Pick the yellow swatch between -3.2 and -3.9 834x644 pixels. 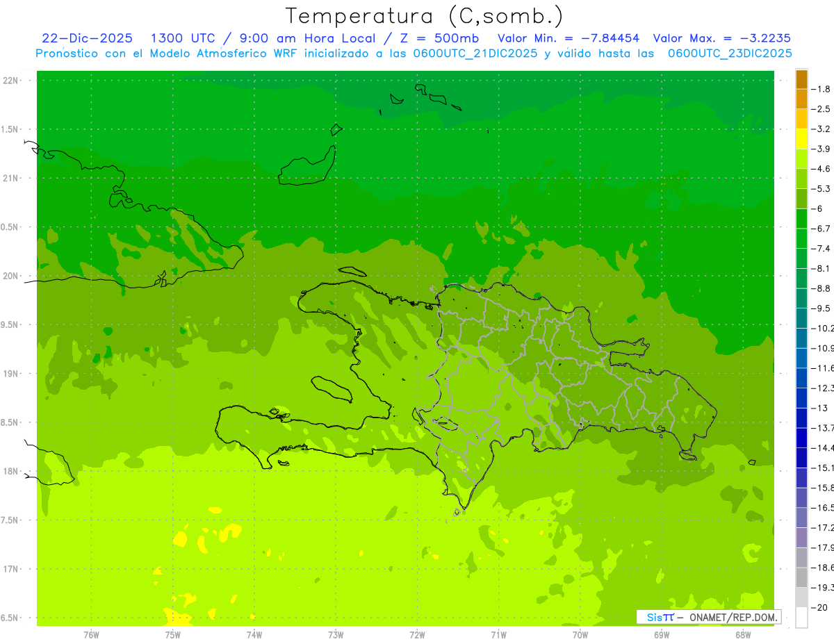pos(801,140)
